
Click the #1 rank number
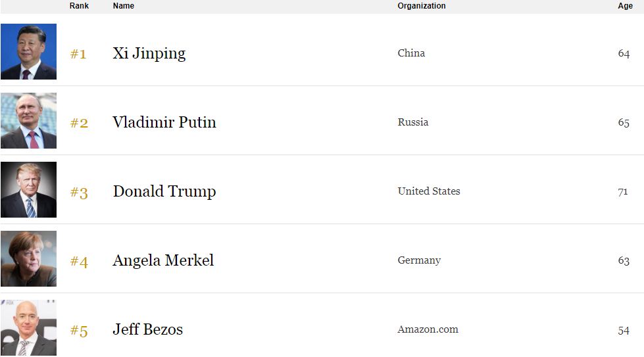78,54
